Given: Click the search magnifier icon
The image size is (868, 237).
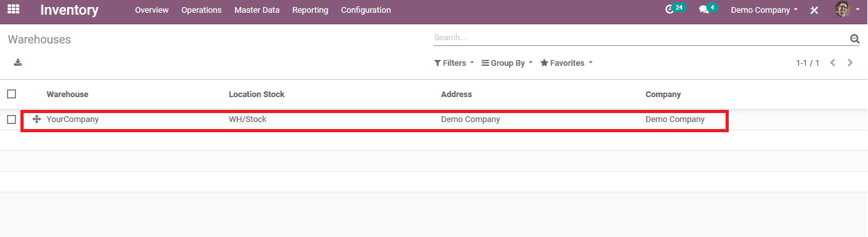Looking at the screenshot, I should click(x=855, y=39).
